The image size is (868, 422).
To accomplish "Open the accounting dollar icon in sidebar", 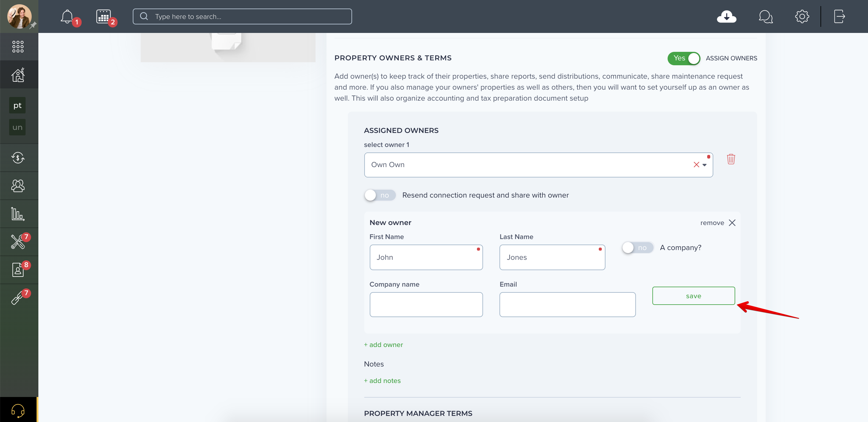I will point(18,158).
